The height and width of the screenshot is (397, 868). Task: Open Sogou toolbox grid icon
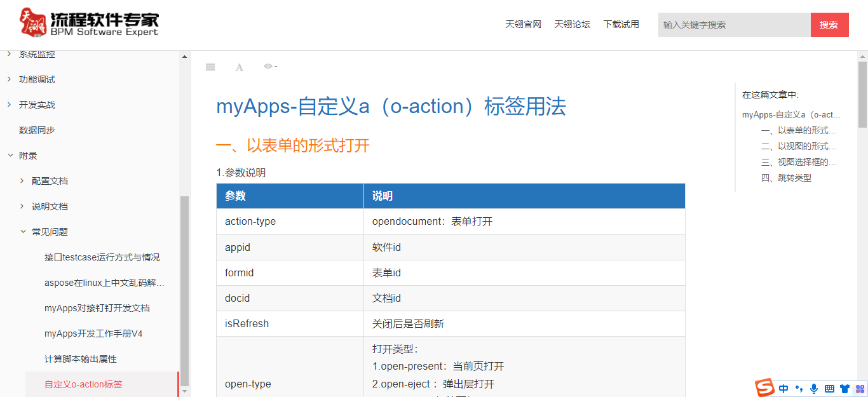pos(860,389)
